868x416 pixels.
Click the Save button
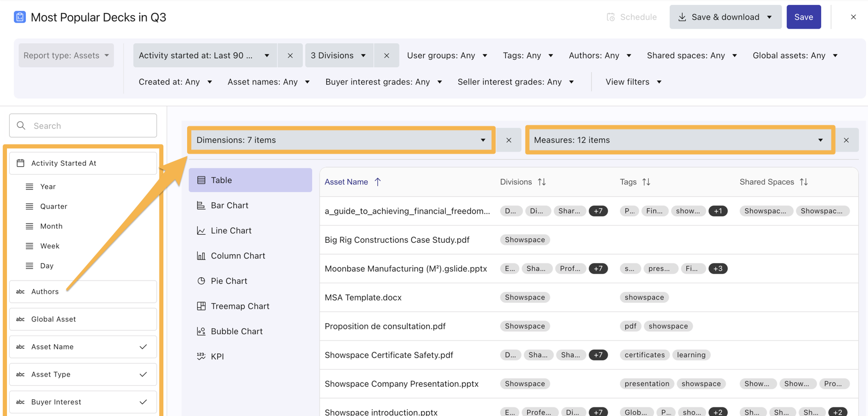pos(803,17)
